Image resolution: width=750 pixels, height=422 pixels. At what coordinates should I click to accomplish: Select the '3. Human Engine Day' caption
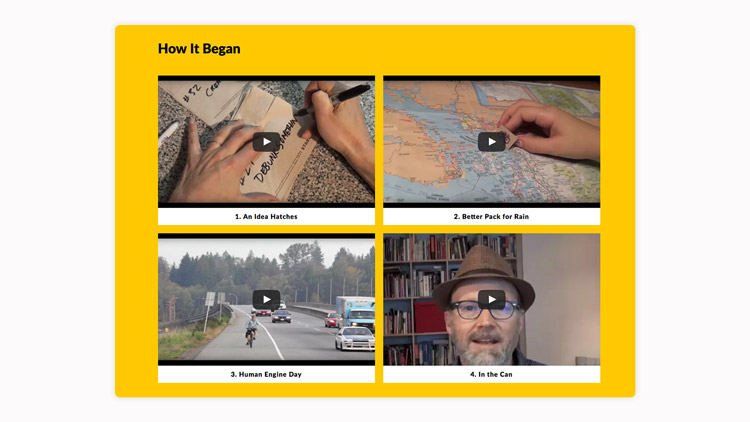tap(266, 375)
